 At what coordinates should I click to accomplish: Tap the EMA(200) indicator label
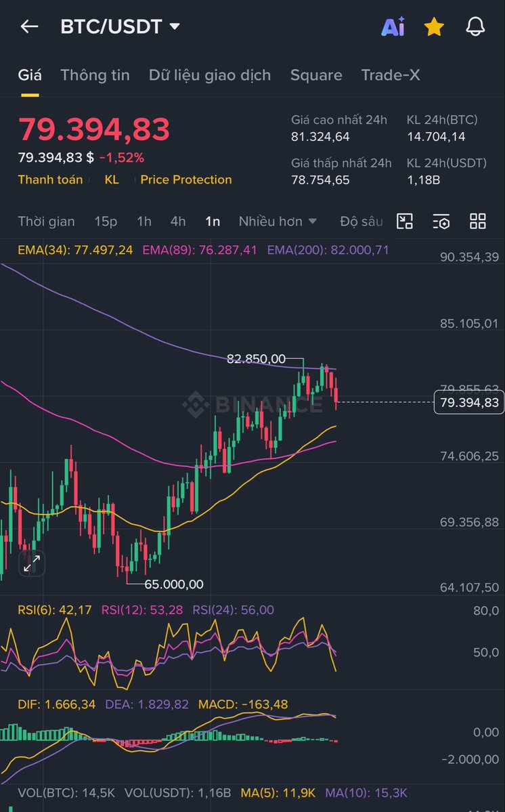click(328, 250)
